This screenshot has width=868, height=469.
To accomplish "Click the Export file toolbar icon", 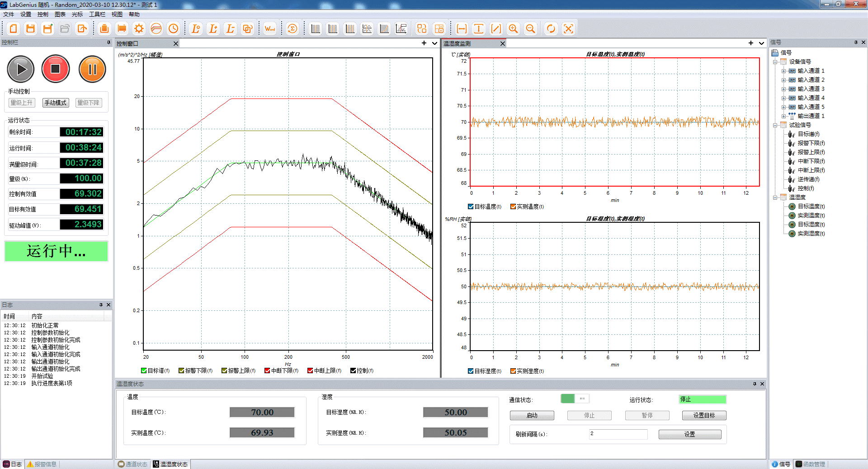I will coord(82,29).
